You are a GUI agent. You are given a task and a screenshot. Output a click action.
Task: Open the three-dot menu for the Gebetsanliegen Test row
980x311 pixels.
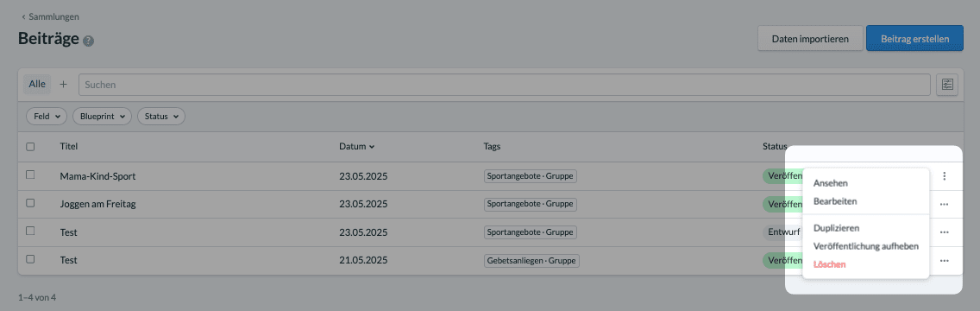(944, 260)
